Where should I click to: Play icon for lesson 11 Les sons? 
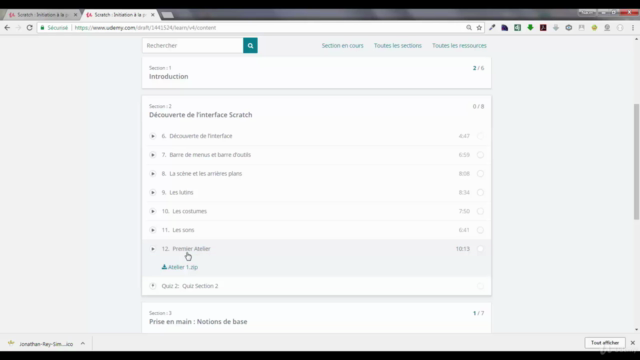click(153, 230)
